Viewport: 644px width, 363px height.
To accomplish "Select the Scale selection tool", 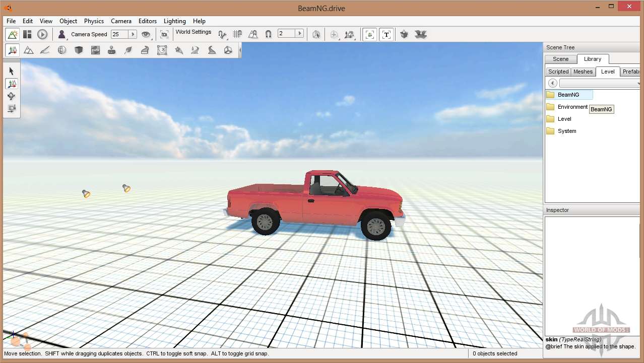I will (x=12, y=108).
